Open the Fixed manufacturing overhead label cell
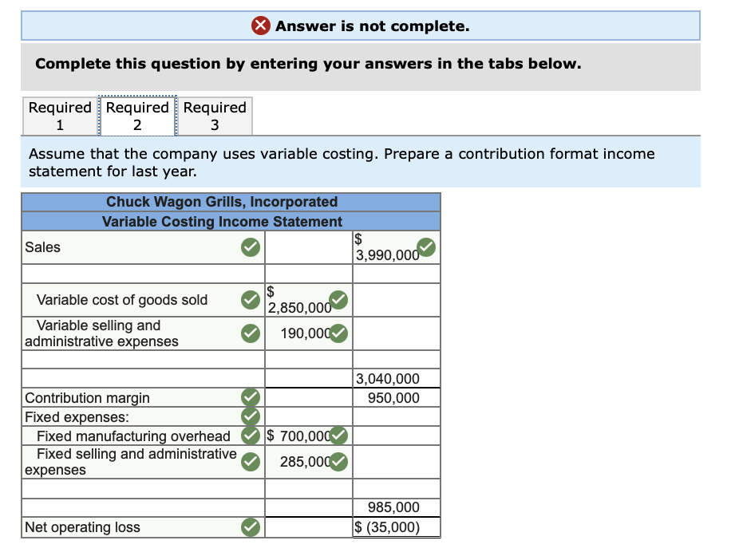This screenshot has height=560, width=731. pyautogui.click(x=143, y=436)
